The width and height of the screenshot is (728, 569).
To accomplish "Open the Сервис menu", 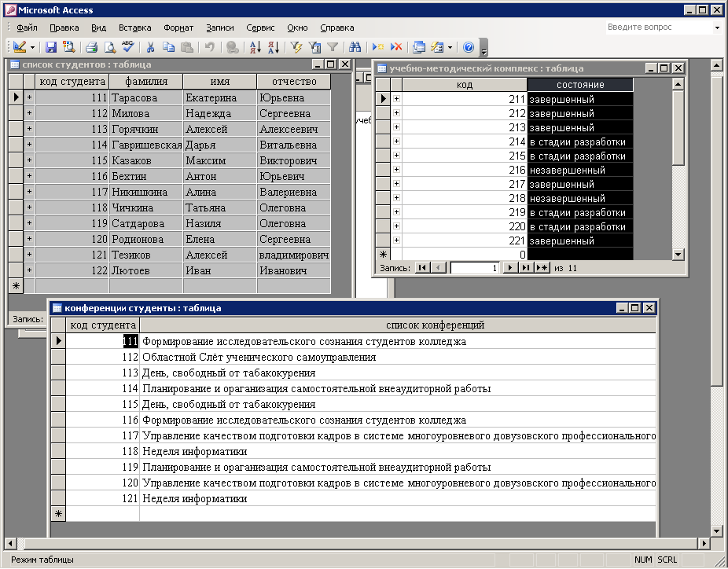I will click(x=260, y=28).
